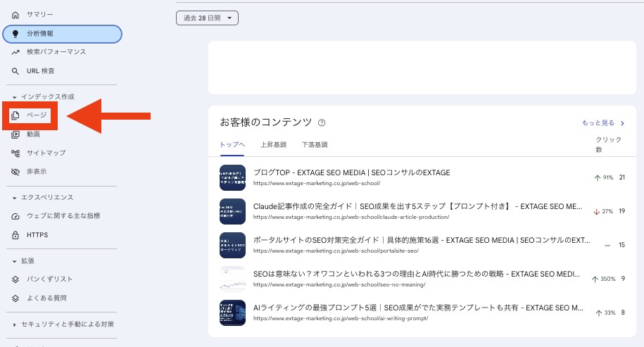Open ポータルサイトのSEO対策完全ガイド title

[x=422, y=240]
